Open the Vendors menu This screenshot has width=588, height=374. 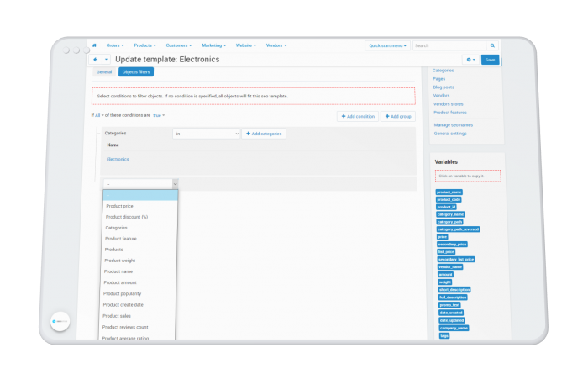(276, 45)
